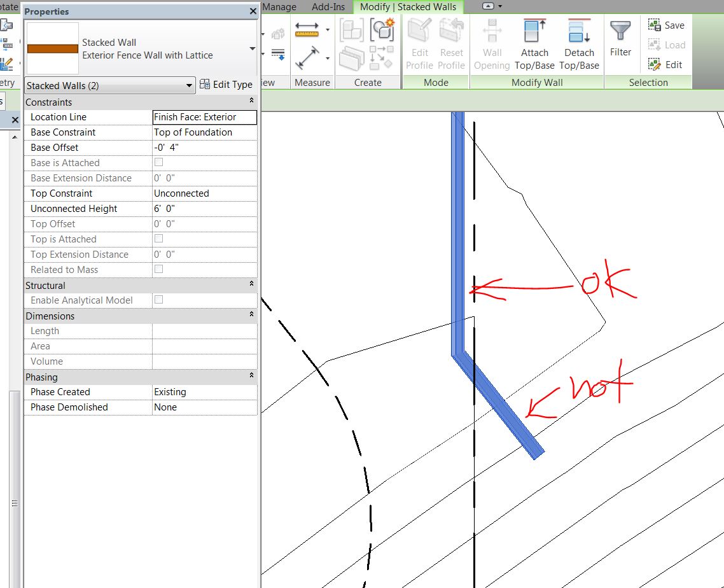Viewport: 724px width, 588px height.
Task: Click the Edit Profile tool
Action: click(419, 45)
